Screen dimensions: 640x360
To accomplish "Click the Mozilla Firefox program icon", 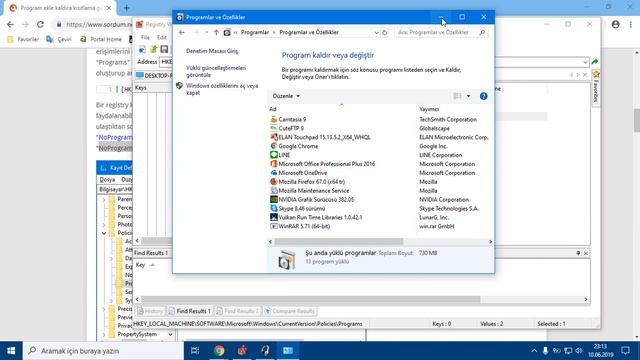I will coord(273,182).
